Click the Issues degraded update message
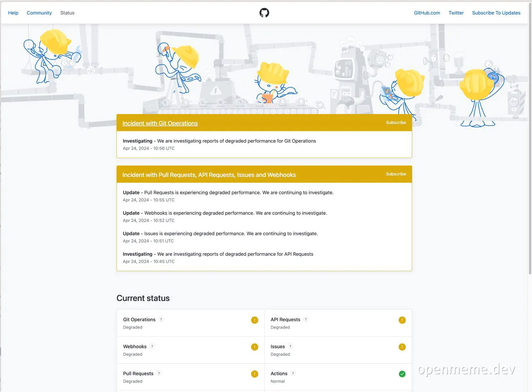This screenshot has height=392, width=532. (x=220, y=234)
